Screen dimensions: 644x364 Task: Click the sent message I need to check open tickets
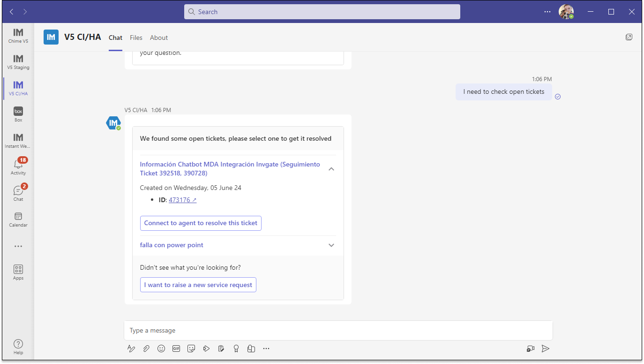[x=504, y=92]
